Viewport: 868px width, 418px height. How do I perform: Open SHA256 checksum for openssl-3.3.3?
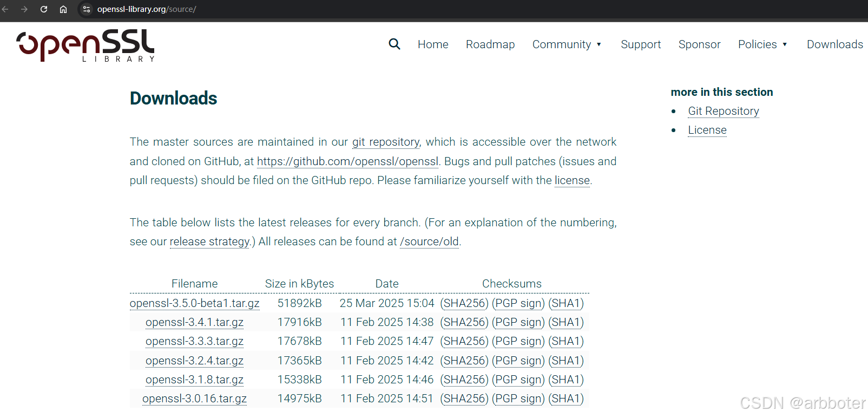pos(464,341)
